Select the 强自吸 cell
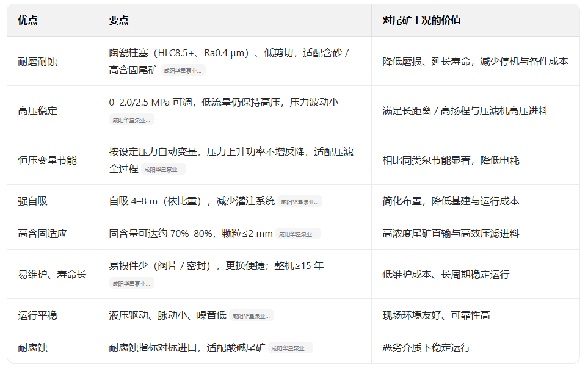This screenshot has width=588, height=371. 32,201
